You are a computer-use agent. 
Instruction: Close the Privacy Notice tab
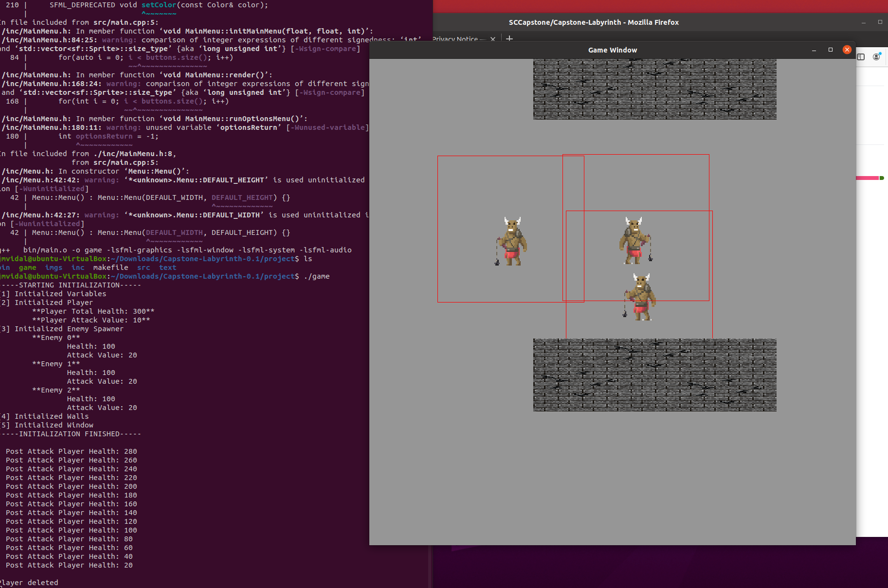pyautogui.click(x=492, y=39)
